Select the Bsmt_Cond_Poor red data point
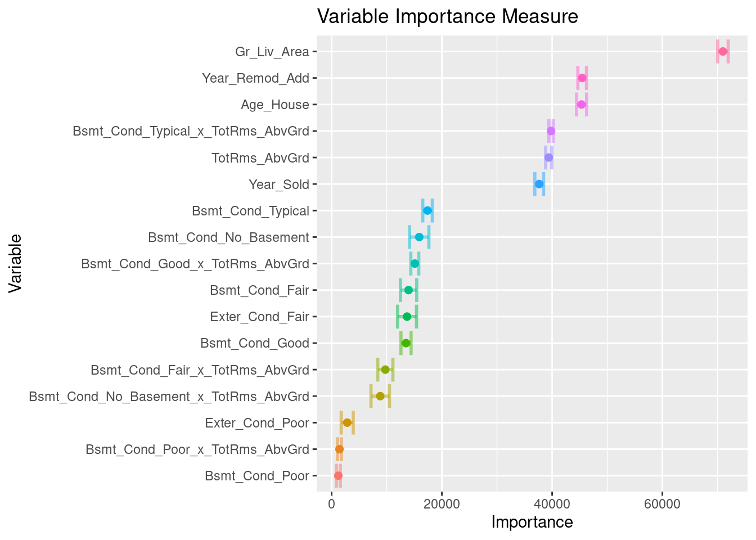This screenshot has height=540, width=756. (338, 476)
